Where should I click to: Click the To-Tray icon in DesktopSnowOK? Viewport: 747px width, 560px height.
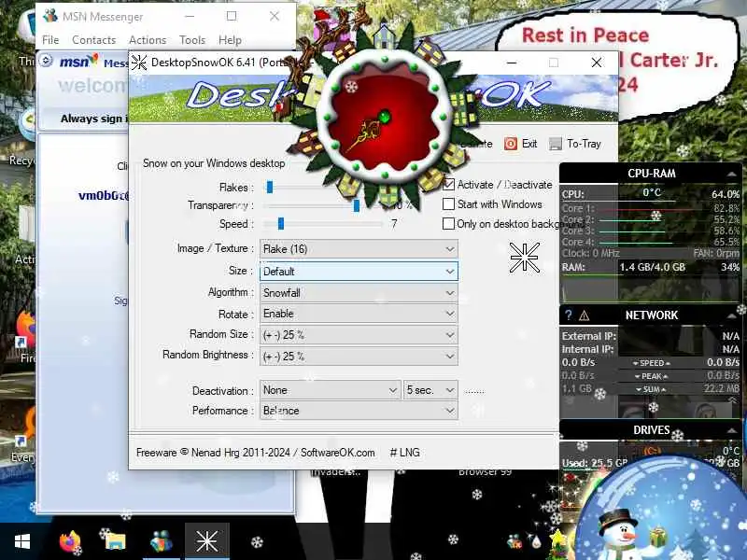556,144
